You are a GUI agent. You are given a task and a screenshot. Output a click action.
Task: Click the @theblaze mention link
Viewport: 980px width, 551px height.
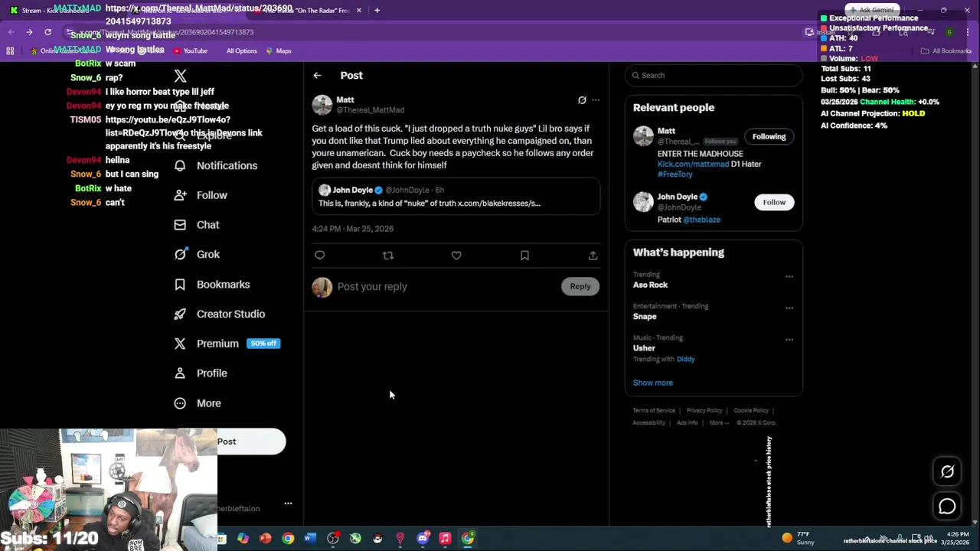pos(702,220)
